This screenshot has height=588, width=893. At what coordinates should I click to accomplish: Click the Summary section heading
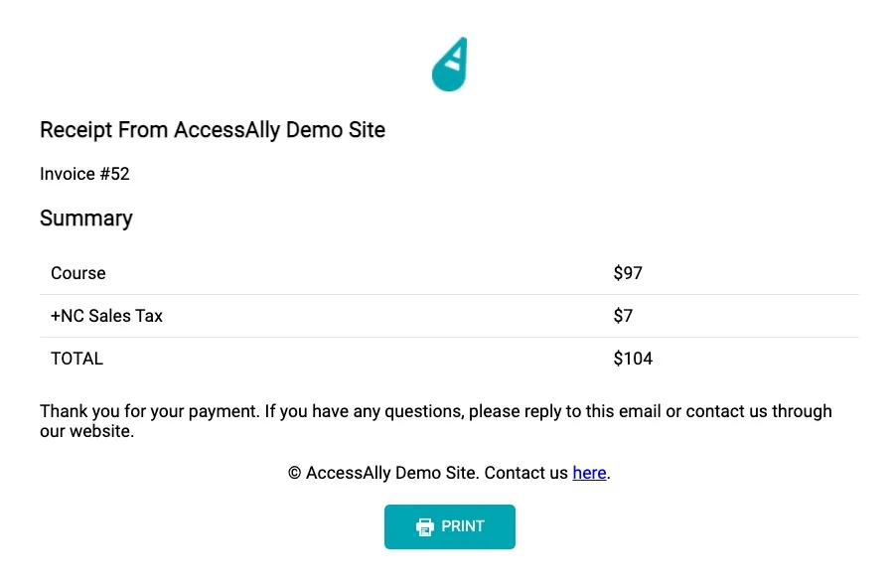click(85, 219)
